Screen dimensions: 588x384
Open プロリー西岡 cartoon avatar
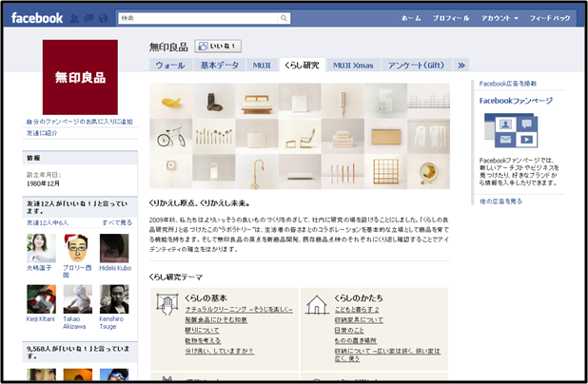tap(78, 248)
